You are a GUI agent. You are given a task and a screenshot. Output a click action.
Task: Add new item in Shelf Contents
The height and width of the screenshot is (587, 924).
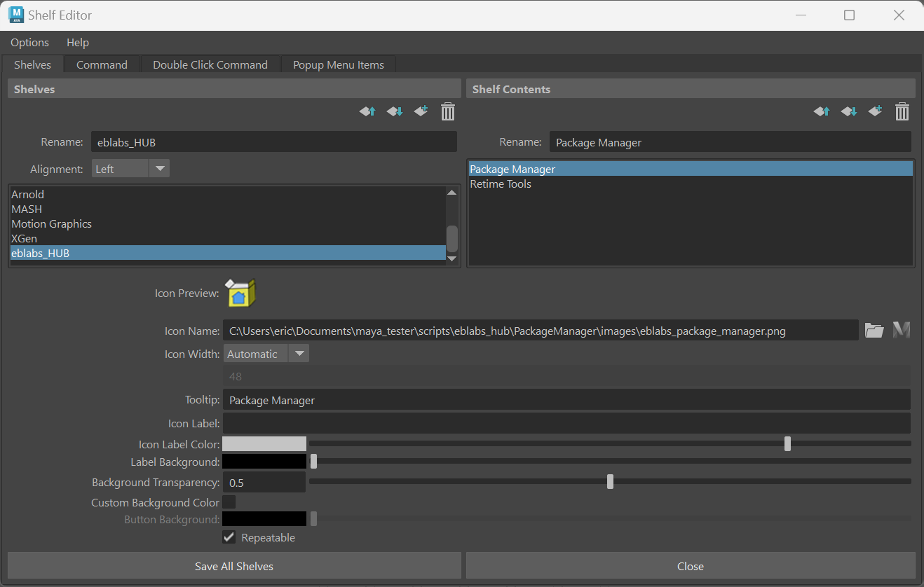876,111
